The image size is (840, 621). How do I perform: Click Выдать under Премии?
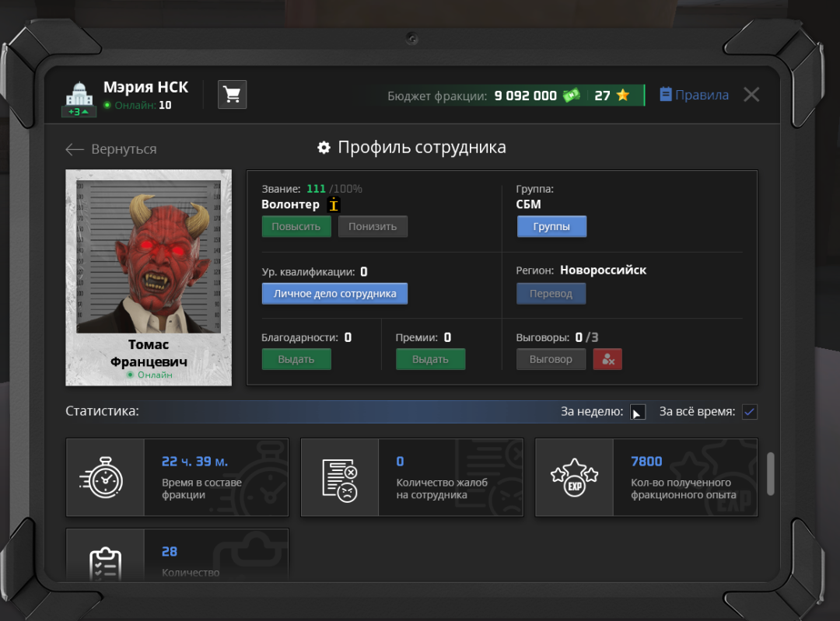[430, 359]
